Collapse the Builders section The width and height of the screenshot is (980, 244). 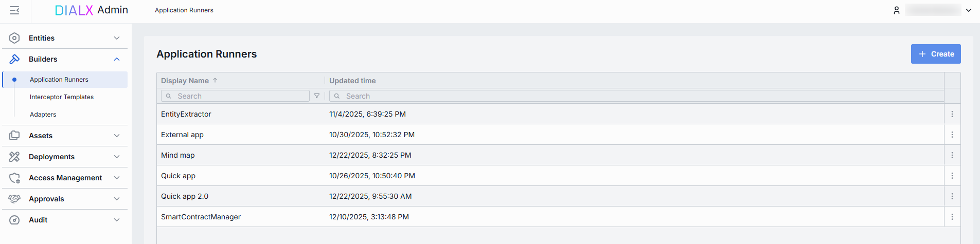117,59
